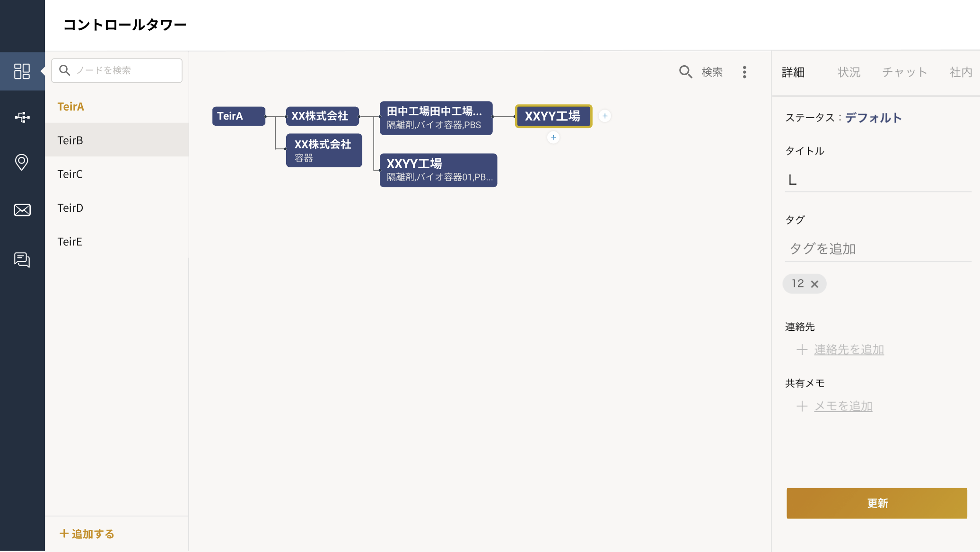Open the chat bubbles icon in sidebar
Image resolution: width=980 pixels, height=552 pixels.
(22, 259)
